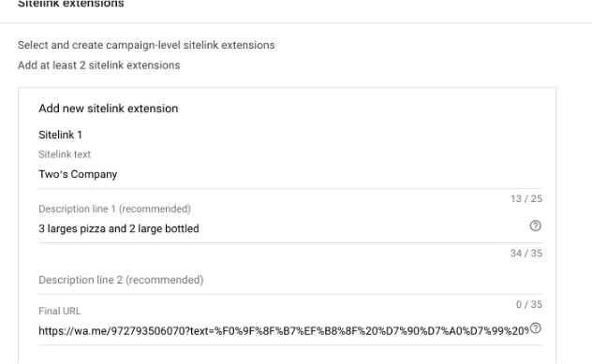Place cursor right after the word Company

coord(117,174)
